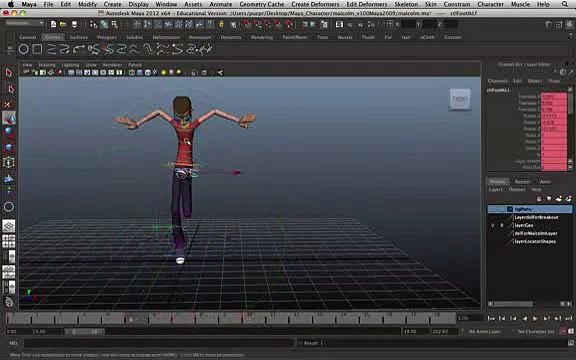Set select-by-object-type mode
The width and height of the screenshot is (576, 360).
104,24
